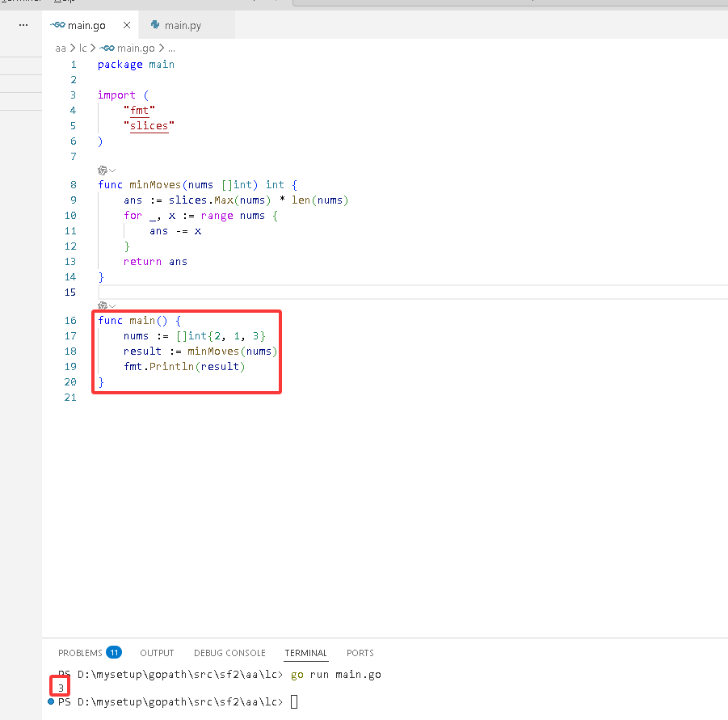Click the blue terminal command status dot
The image size is (728, 720).
pyautogui.click(x=51, y=701)
